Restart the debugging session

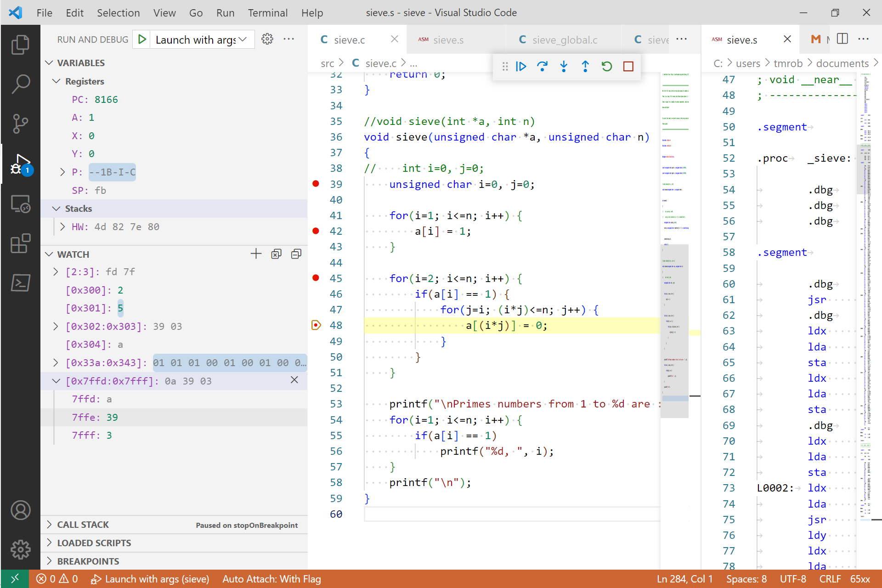tap(606, 67)
